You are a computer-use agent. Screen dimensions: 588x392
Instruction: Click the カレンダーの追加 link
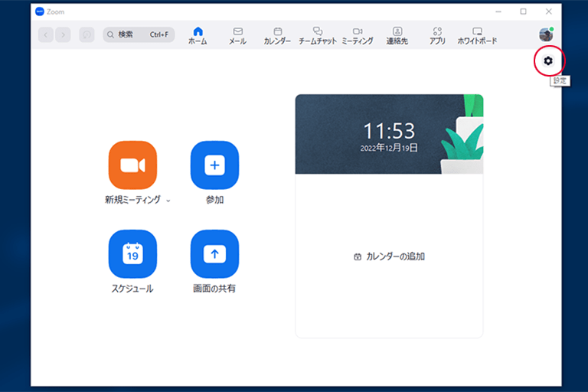pos(389,256)
